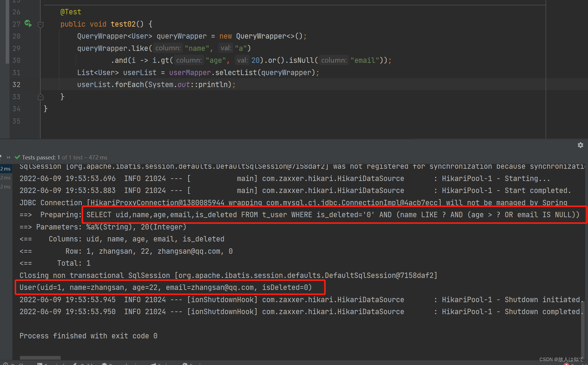Click the Parameters: %a%(String), 20(Integer) line
Viewport: 588px width, 365px height.
coord(103,227)
